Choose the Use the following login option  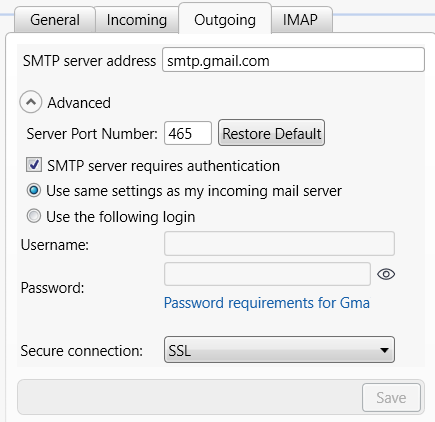pos(34,216)
